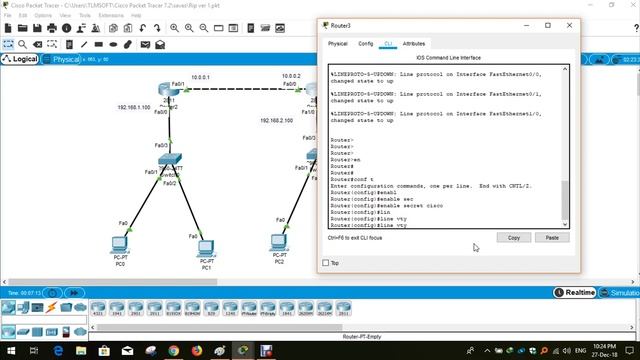Open the Options menu
Viewport: 640px width, 360px height.
click(43, 15)
